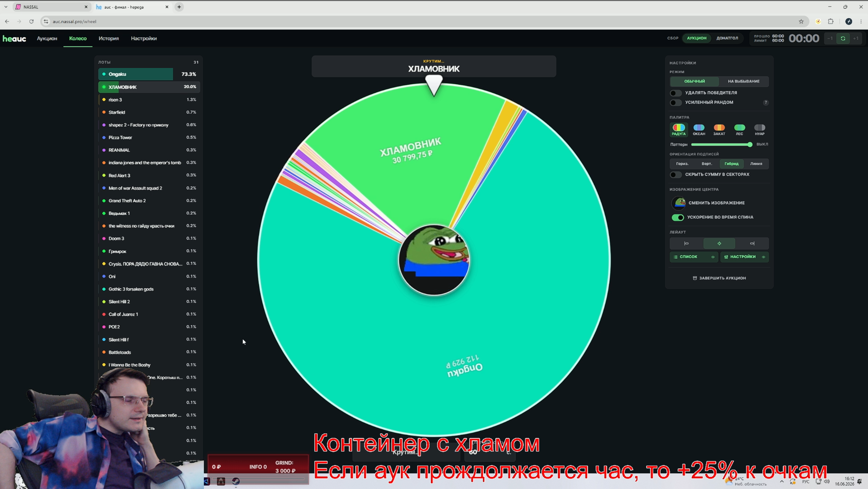Switch to the Аукцион phase pill
This screenshot has width=868, height=489.
point(696,38)
